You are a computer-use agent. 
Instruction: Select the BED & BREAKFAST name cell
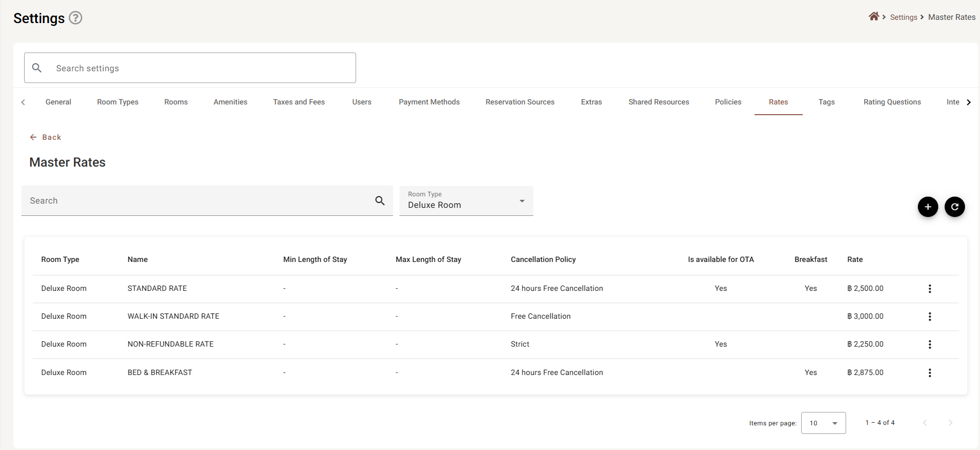[160, 372]
